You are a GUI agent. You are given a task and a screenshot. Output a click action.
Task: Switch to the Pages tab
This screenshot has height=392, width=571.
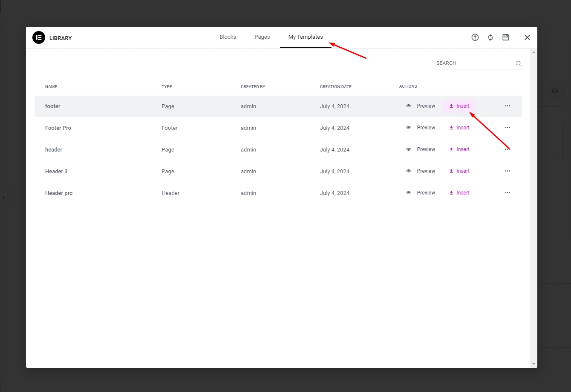(262, 37)
